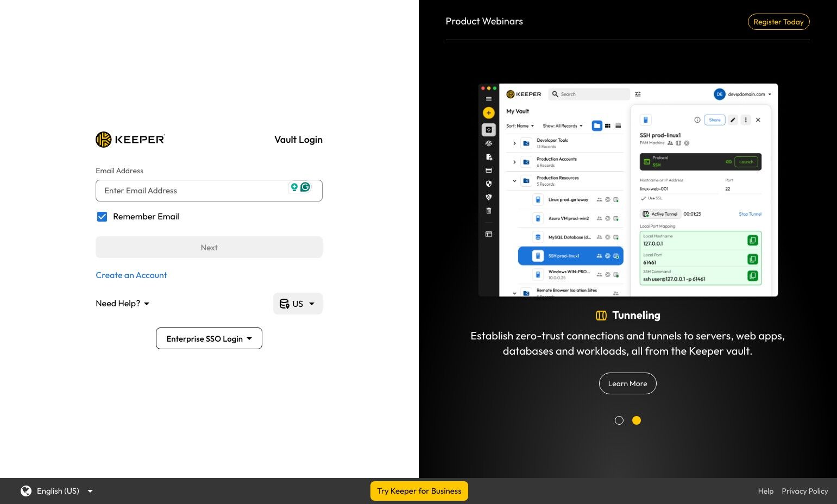Expand the Need Help? menu
The image size is (837, 504).
click(122, 304)
